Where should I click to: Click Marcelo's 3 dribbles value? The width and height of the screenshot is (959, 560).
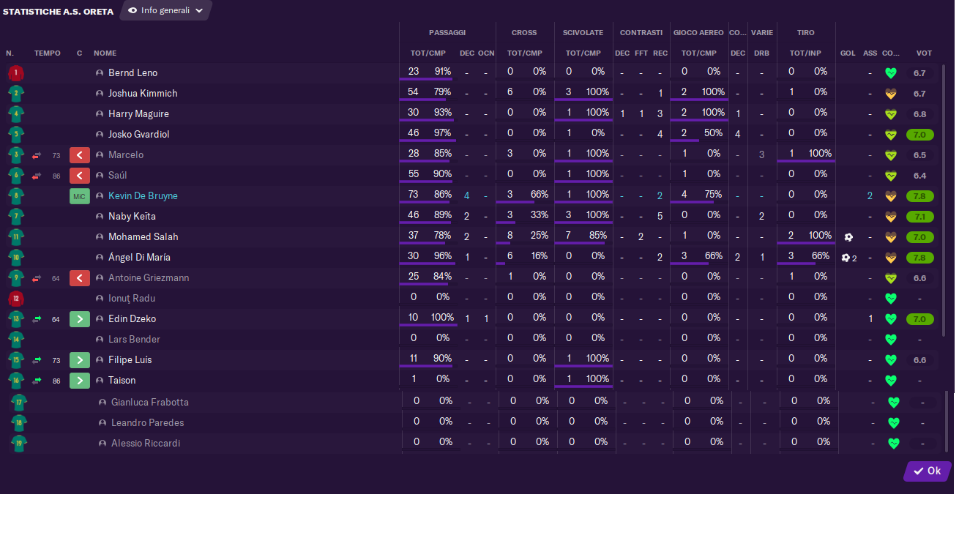click(761, 155)
